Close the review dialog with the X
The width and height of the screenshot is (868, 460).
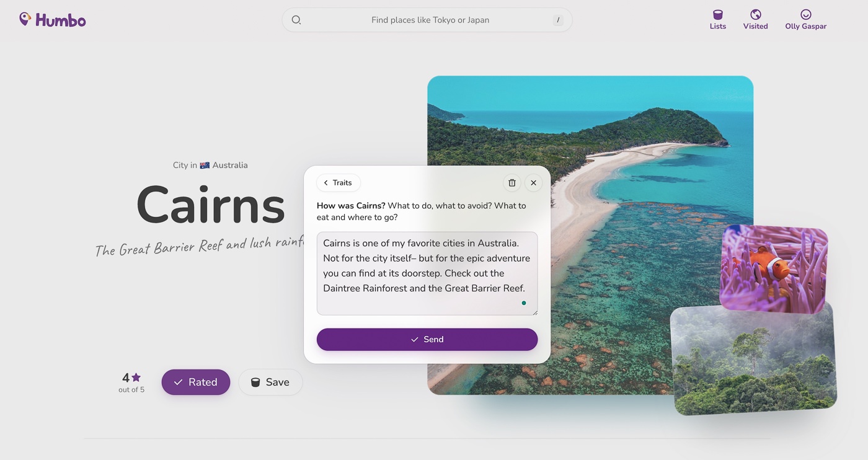tap(533, 182)
